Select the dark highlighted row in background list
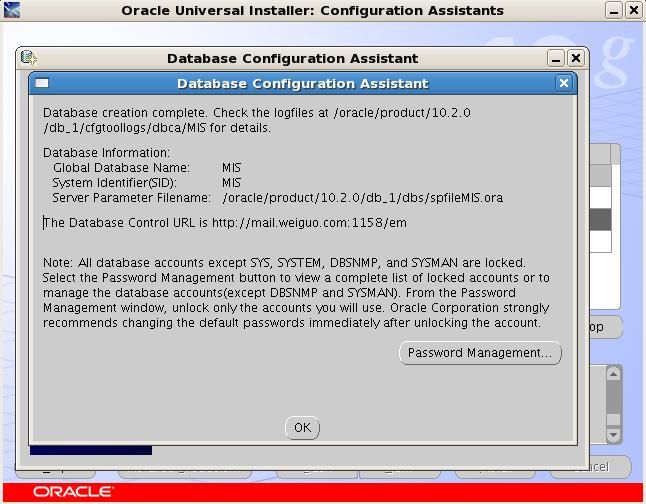Screen dimensions: 646x504 [601, 220]
